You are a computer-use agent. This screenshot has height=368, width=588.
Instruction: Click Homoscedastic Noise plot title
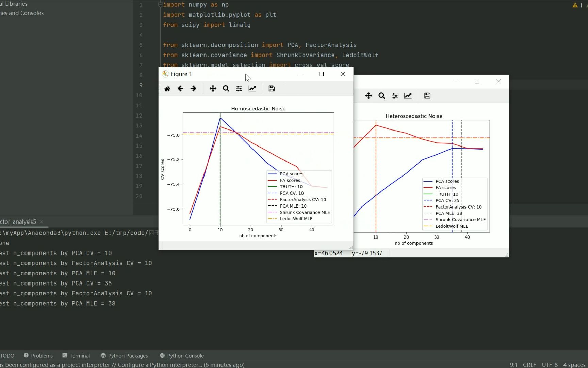(258, 109)
